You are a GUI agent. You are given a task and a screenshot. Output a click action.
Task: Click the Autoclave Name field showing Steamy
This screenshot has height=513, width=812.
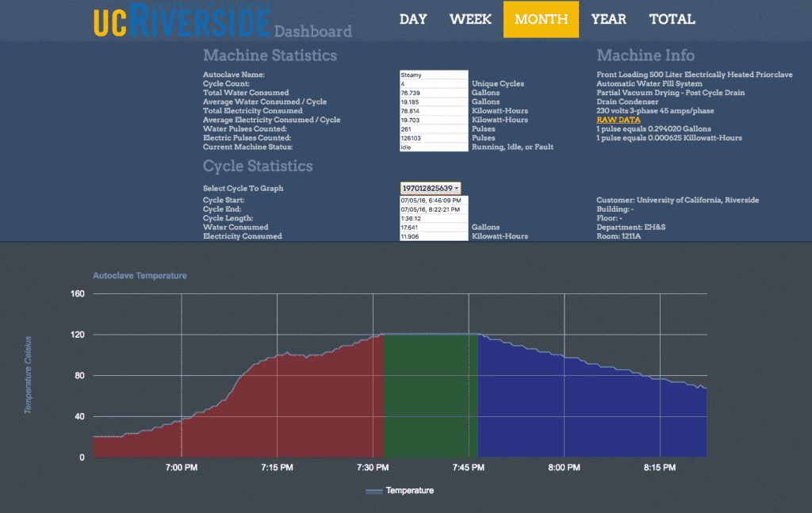click(434, 74)
